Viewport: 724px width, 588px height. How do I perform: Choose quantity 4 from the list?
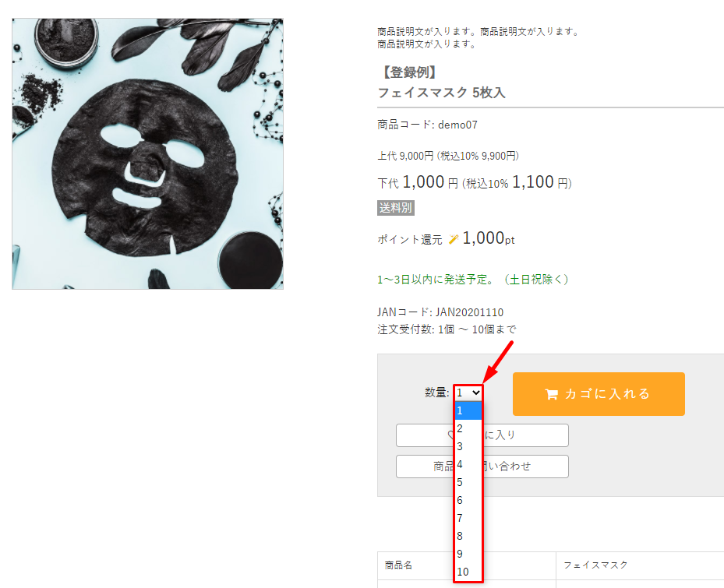pos(468,464)
